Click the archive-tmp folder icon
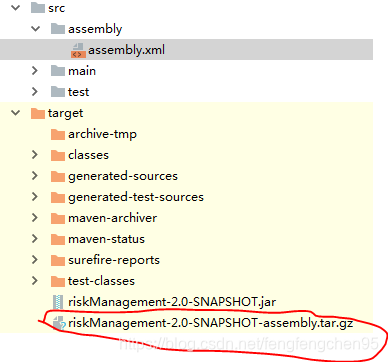Screen dimensions: 388x362 [x=58, y=134]
